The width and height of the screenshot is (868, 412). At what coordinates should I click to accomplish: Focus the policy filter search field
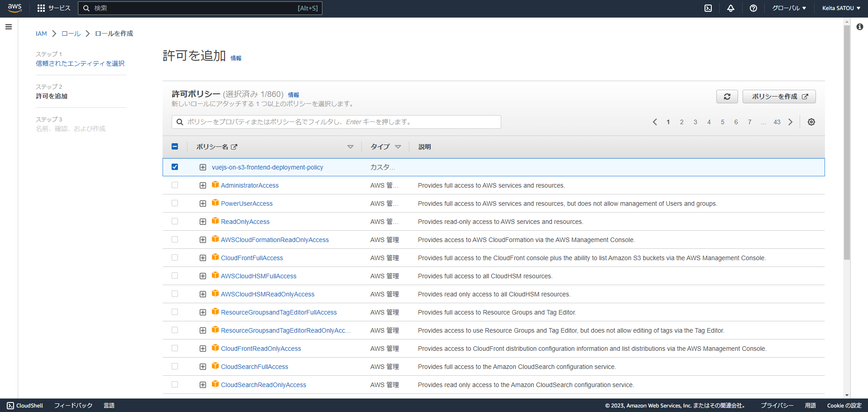click(x=336, y=122)
